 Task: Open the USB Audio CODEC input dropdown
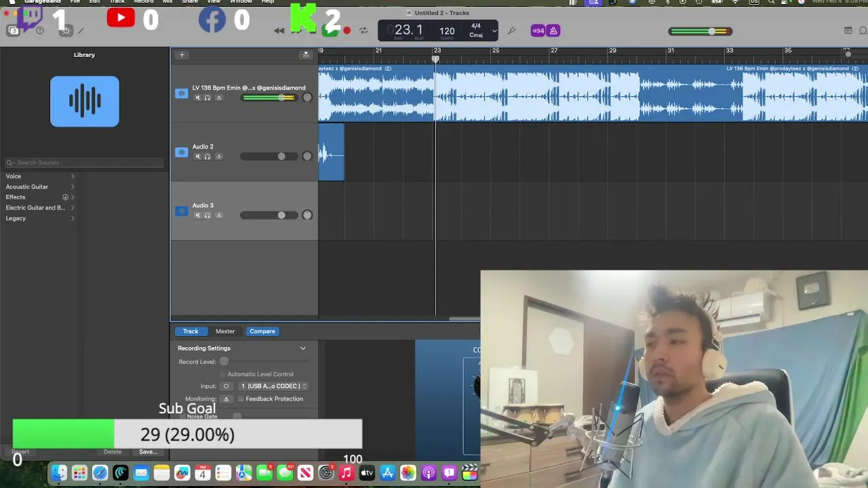click(x=273, y=386)
